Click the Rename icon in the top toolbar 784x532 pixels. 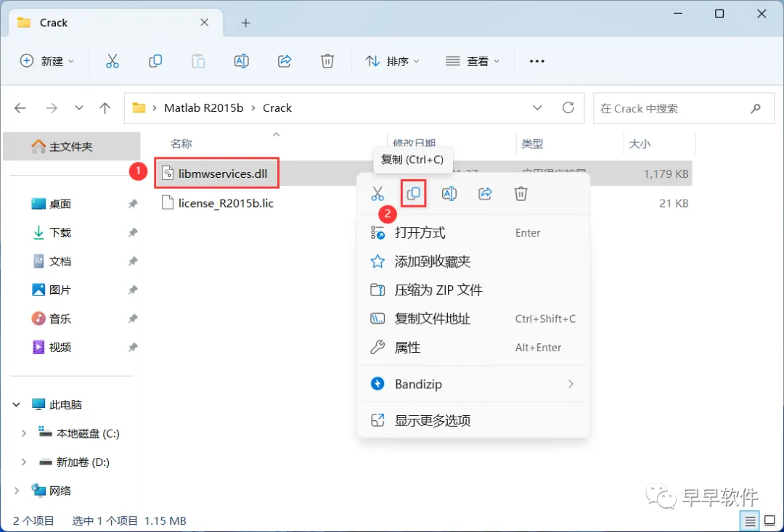(242, 61)
